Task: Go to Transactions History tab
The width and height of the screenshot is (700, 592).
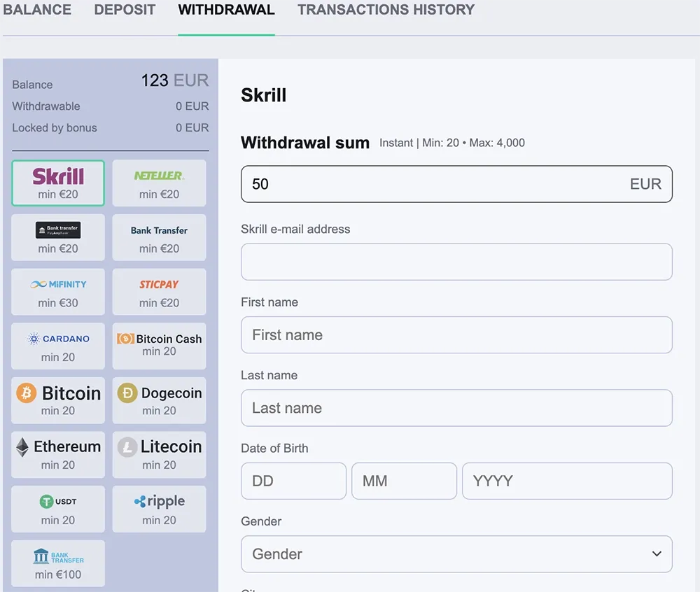Action: 386,10
